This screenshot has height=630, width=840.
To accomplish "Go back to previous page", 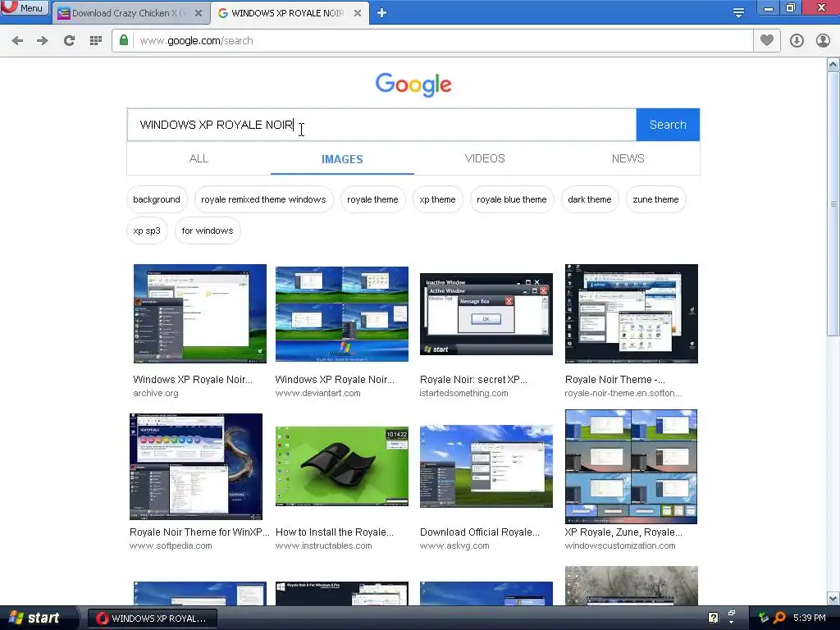I will coord(17,41).
